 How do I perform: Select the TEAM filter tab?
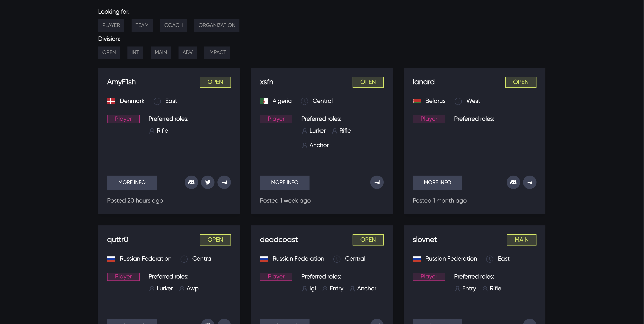(142, 25)
